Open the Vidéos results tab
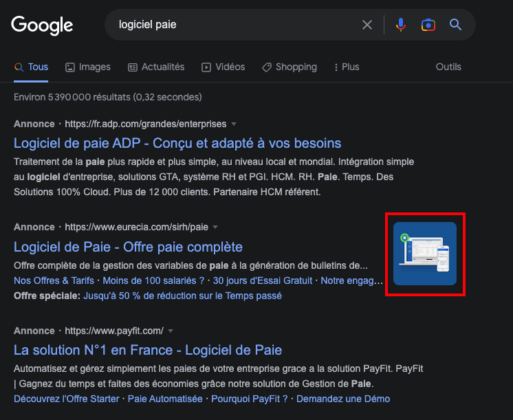This screenshot has height=420, width=513. click(223, 67)
